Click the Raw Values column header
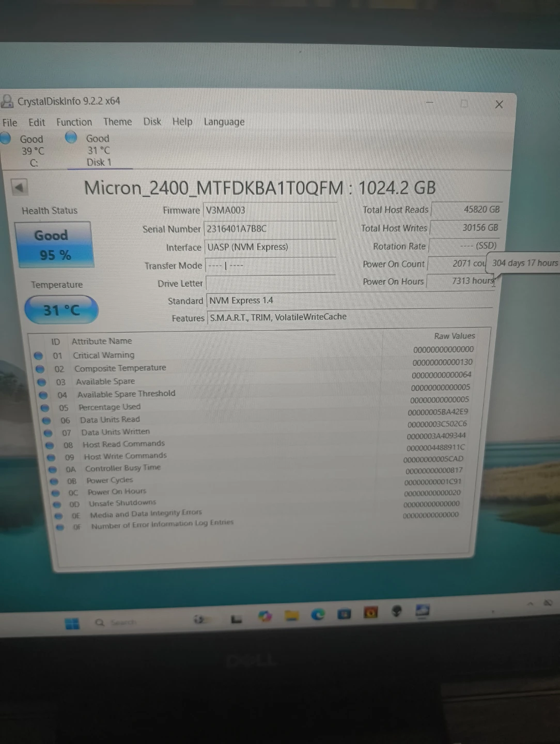The width and height of the screenshot is (560, 744). [x=455, y=336]
